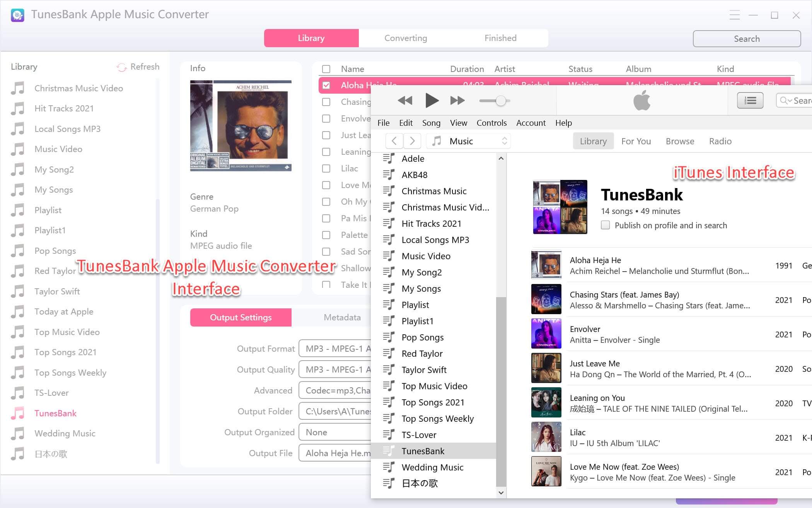Click the Output Folder path field

coord(335,411)
